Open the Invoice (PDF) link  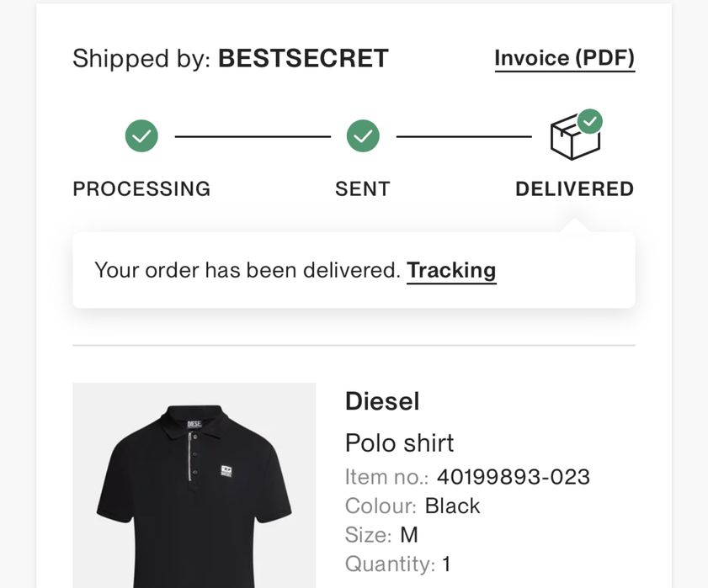(564, 59)
